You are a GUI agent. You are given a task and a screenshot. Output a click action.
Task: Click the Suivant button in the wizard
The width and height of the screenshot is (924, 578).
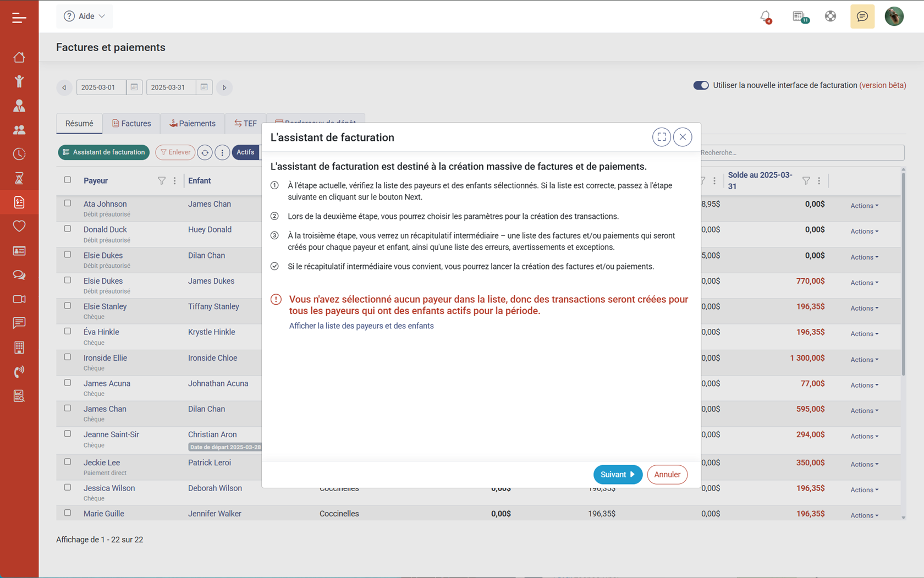pyautogui.click(x=618, y=474)
